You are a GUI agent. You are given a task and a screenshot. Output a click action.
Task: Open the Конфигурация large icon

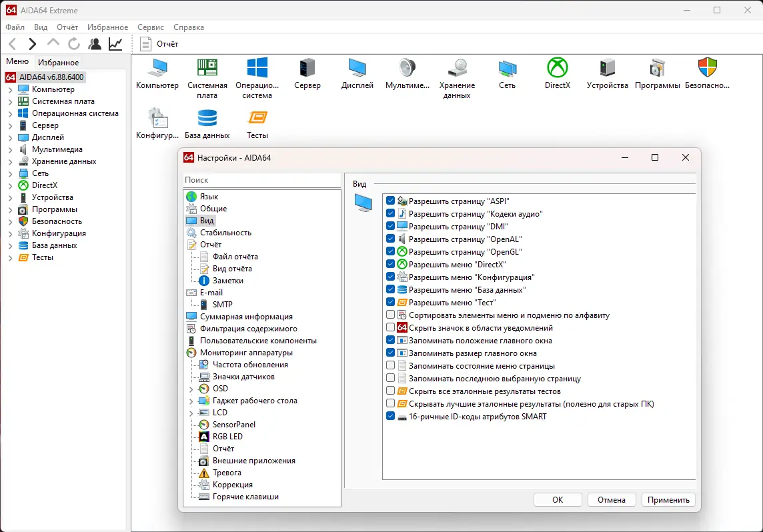pos(157,124)
